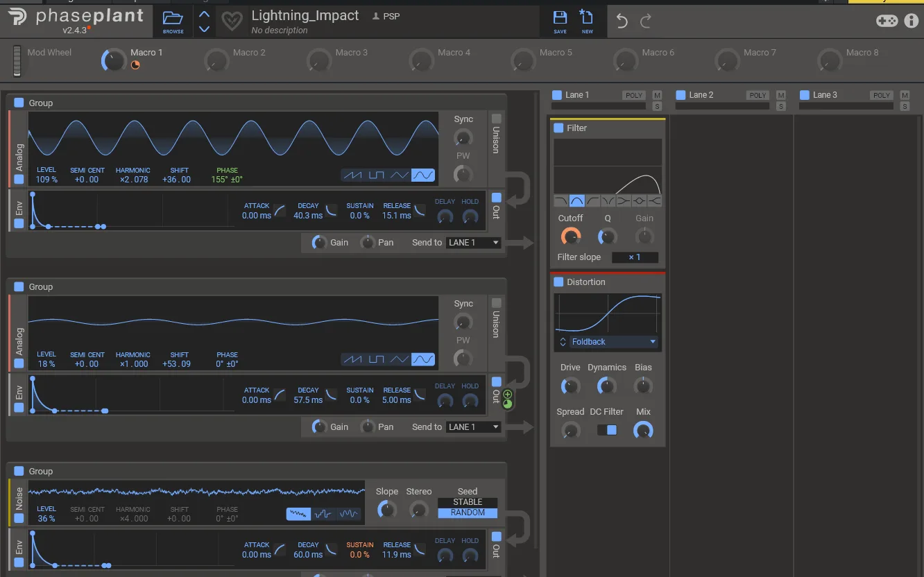The width and height of the screenshot is (924, 577).
Task: Select the high-pass filter type icon
Action: click(x=592, y=201)
